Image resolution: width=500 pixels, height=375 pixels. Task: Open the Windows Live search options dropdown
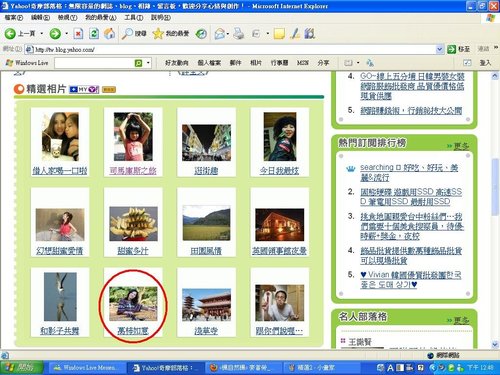click(148, 63)
